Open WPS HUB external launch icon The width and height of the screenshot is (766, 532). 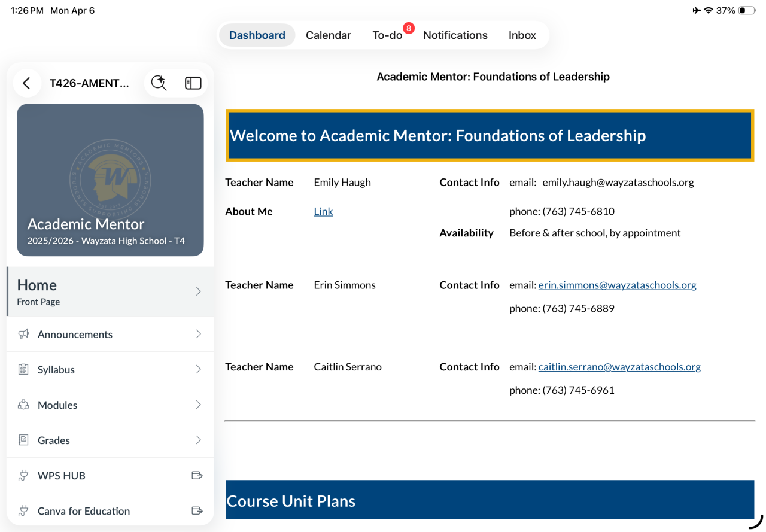[197, 475]
